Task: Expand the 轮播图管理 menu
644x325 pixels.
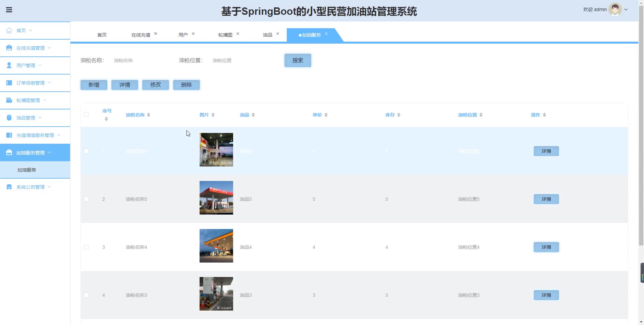Action: tap(45, 100)
